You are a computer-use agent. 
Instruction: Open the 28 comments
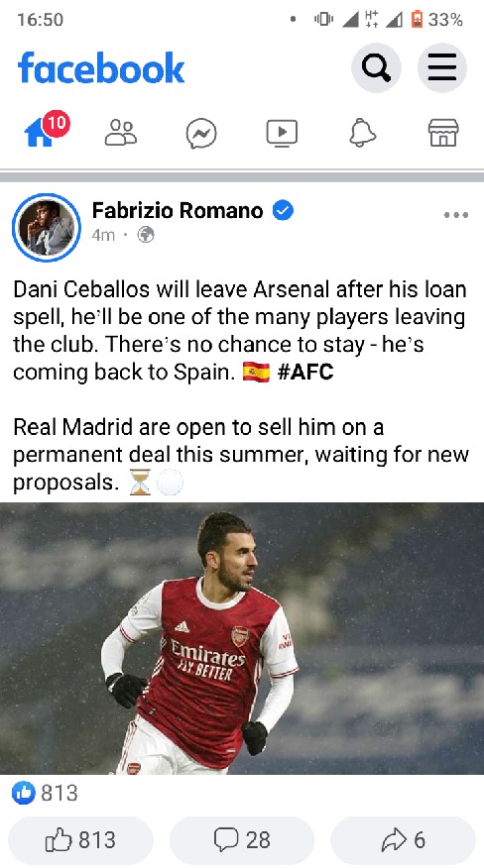pos(242,840)
